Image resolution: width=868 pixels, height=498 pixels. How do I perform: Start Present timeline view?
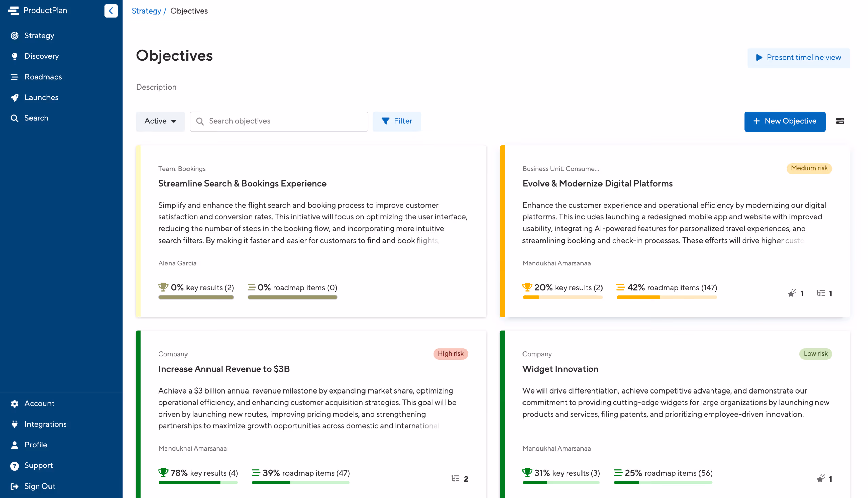point(798,58)
